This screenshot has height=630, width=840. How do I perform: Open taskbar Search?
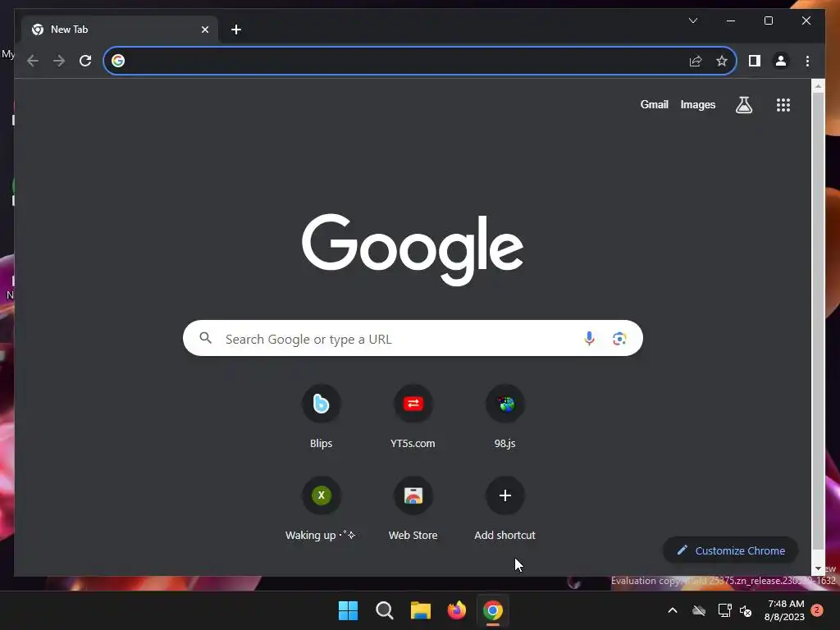pyautogui.click(x=385, y=610)
